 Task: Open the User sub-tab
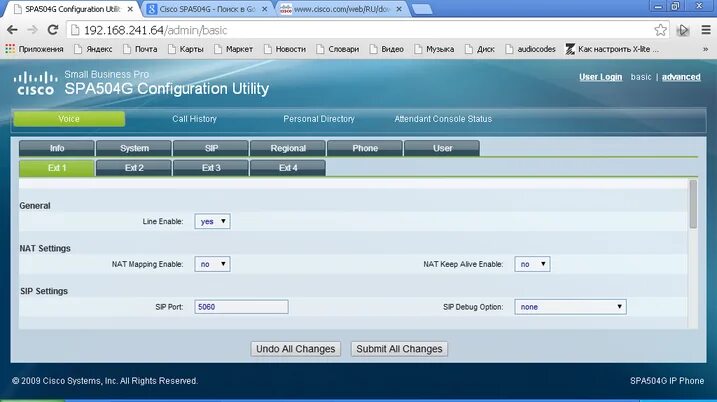click(442, 148)
